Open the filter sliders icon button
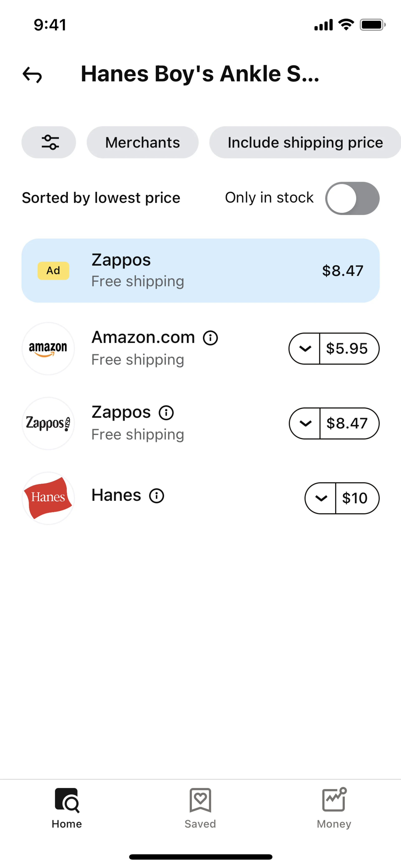 coord(49,142)
